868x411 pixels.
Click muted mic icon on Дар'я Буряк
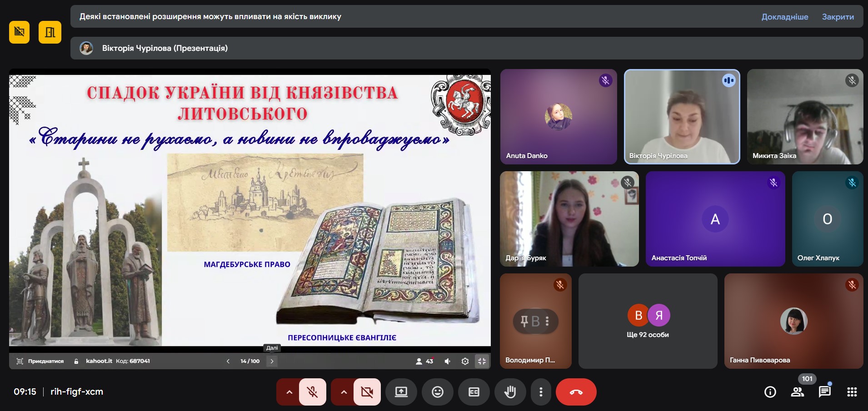click(627, 183)
